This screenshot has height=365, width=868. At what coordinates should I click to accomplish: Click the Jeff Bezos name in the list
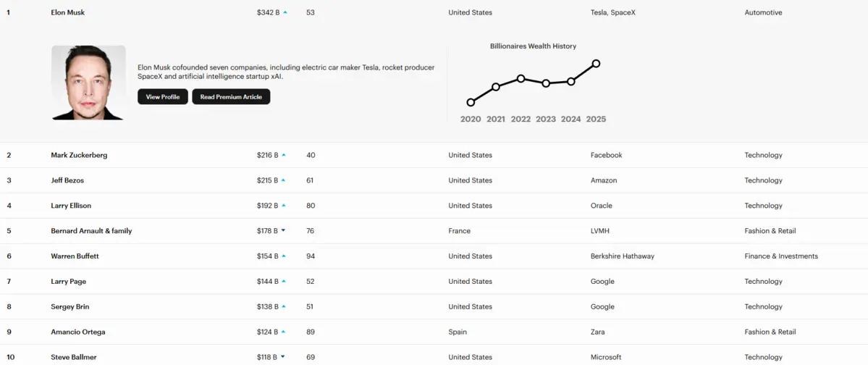67,180
